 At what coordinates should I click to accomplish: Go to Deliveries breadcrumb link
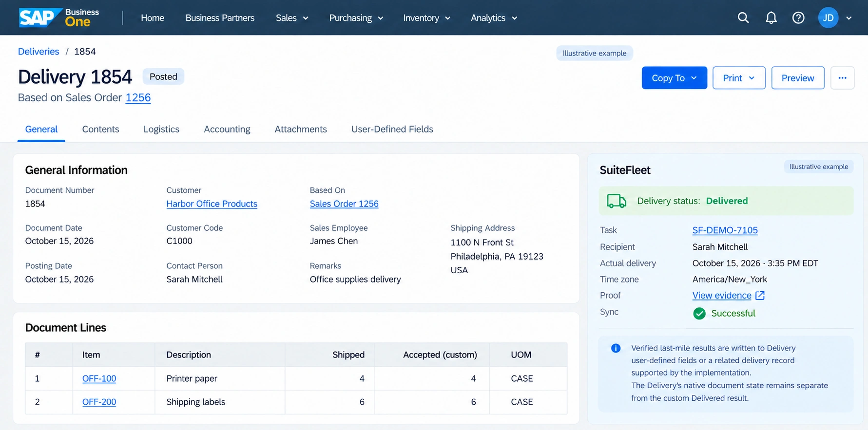click(x=39, y=52)
